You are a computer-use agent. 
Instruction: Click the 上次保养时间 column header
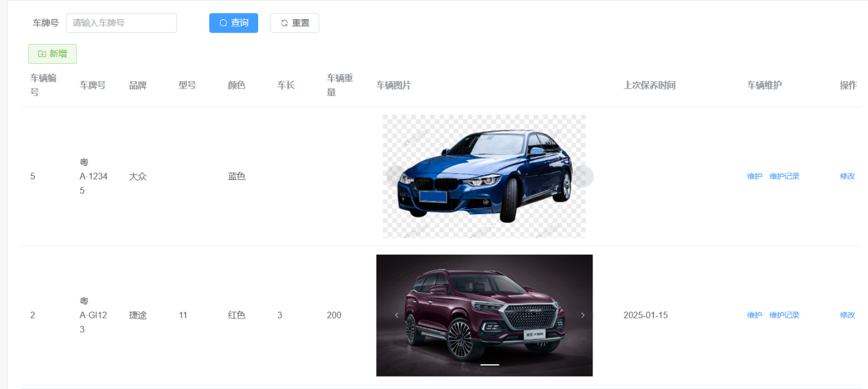(649, 85)
